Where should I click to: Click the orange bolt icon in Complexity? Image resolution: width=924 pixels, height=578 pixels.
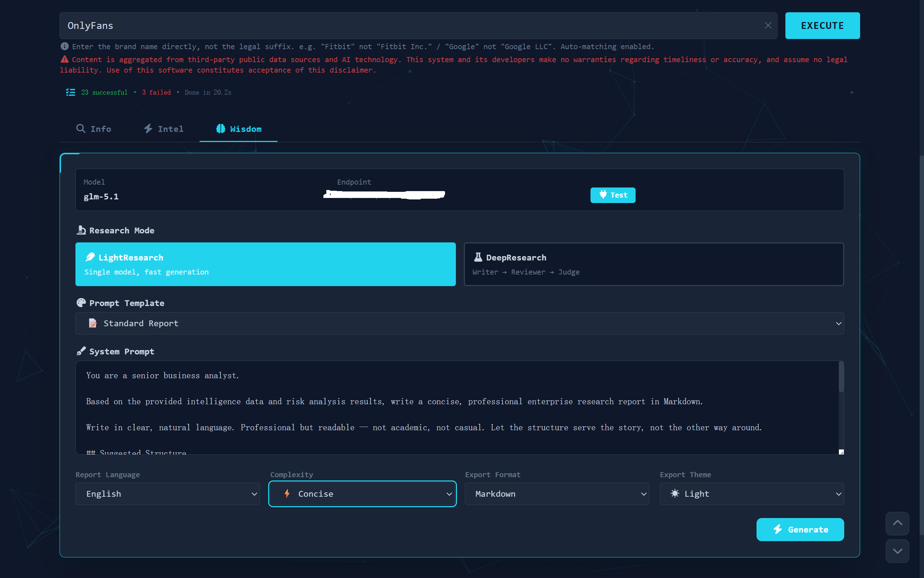287,493
